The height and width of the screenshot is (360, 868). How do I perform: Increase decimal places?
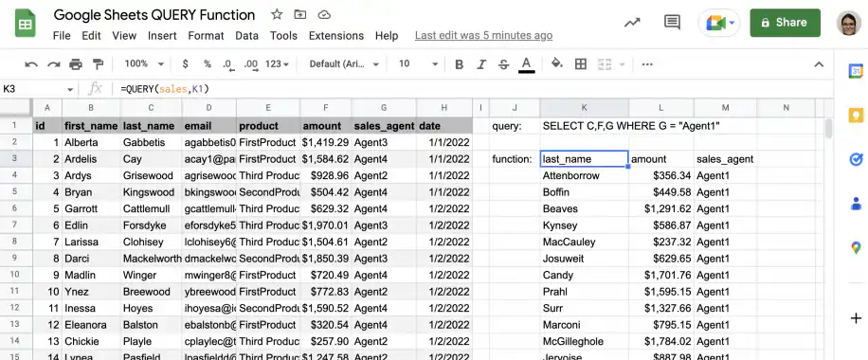click(x=251, y=64)
